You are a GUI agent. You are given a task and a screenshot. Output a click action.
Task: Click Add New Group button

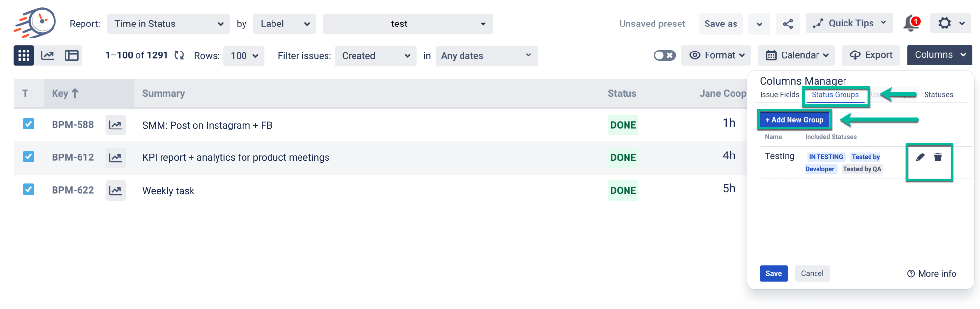(x=794, y=120)
